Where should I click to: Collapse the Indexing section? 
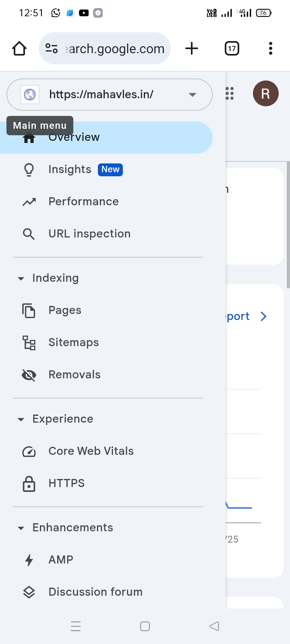(x=21, y=279)
